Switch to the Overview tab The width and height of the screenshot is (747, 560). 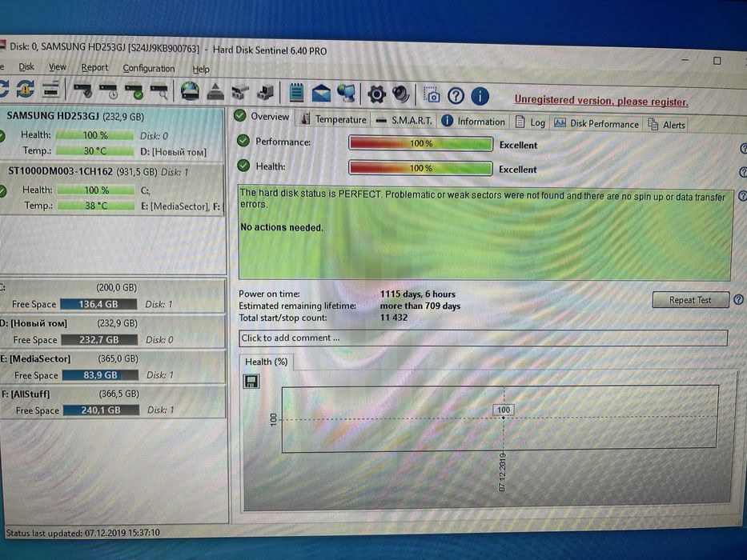click(x=262, y=116)
